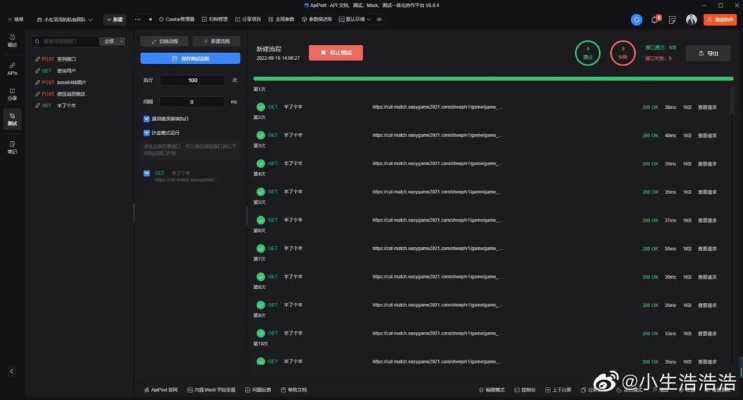Open 参数描述库 parameter description library
This screenshot has width=743, height=400.
317,19
